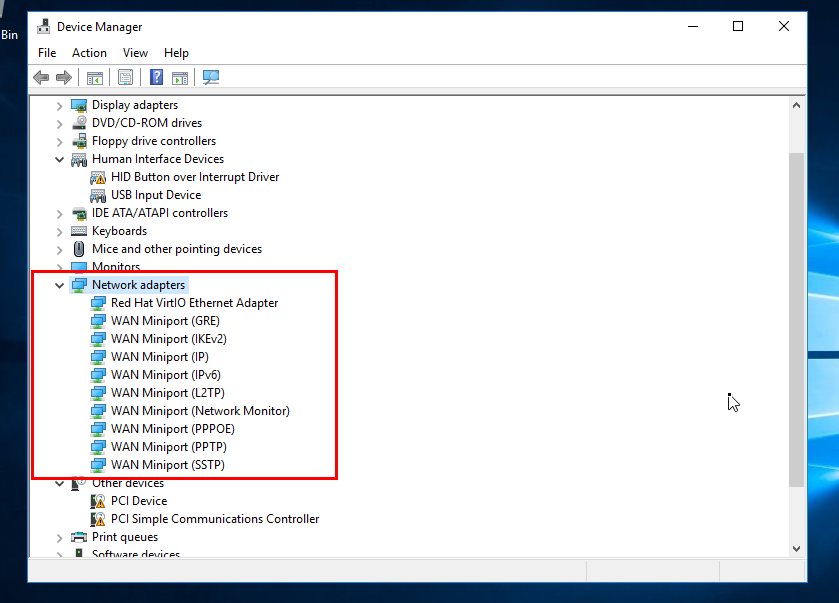Select WAN Miniport (IPv6) entry
The image size is (839, 603).
[165, 375]
